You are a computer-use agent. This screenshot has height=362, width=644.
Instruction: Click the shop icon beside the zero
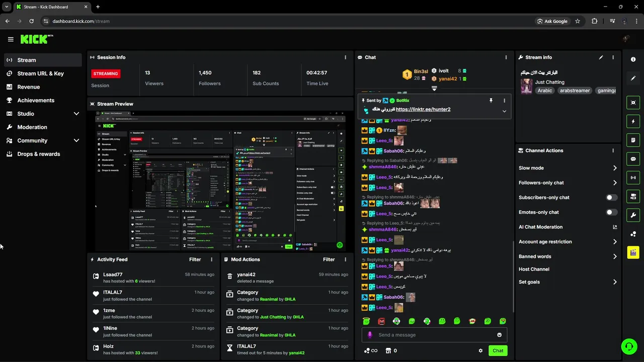point(388,351)
